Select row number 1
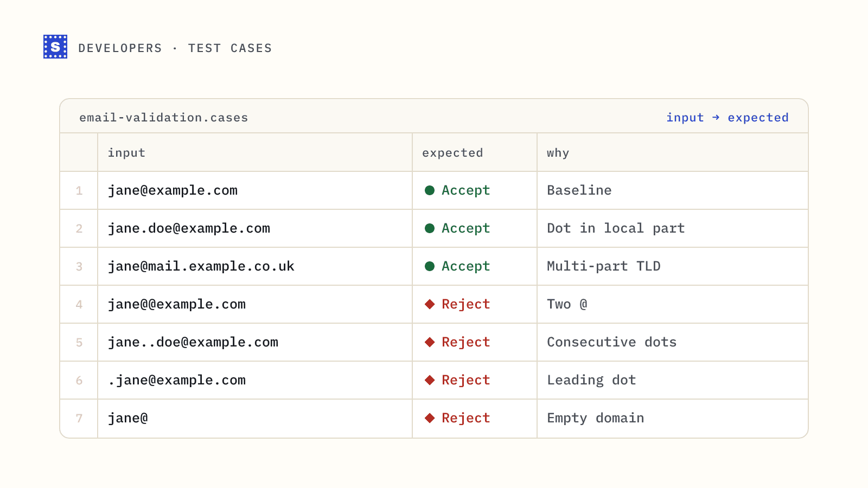 point(79,190)
